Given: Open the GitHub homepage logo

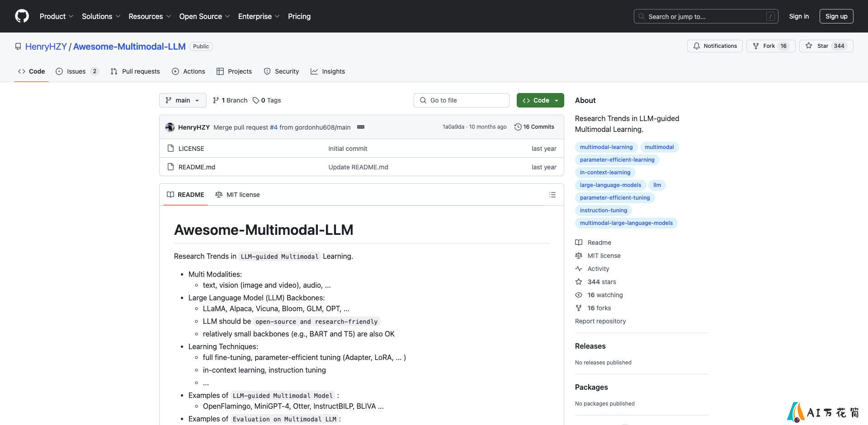Looking at the screenshot, I should [x=22, y=16].
